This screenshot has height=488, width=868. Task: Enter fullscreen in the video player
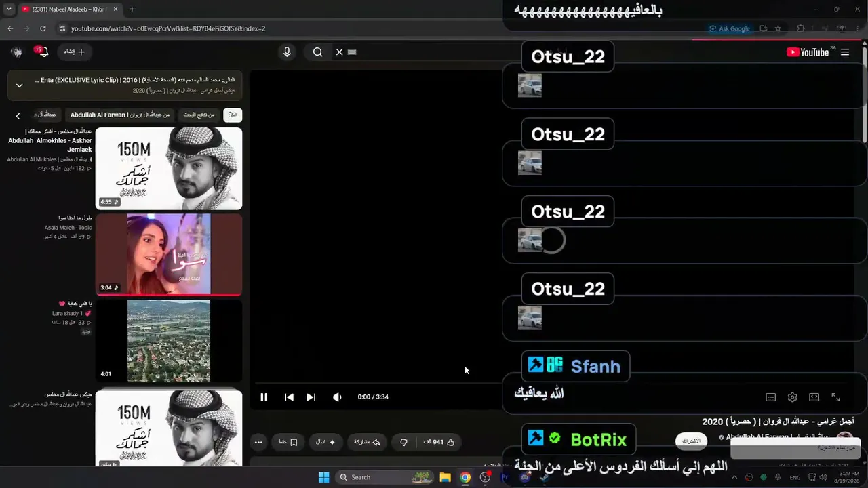click(x=835, y=397)
